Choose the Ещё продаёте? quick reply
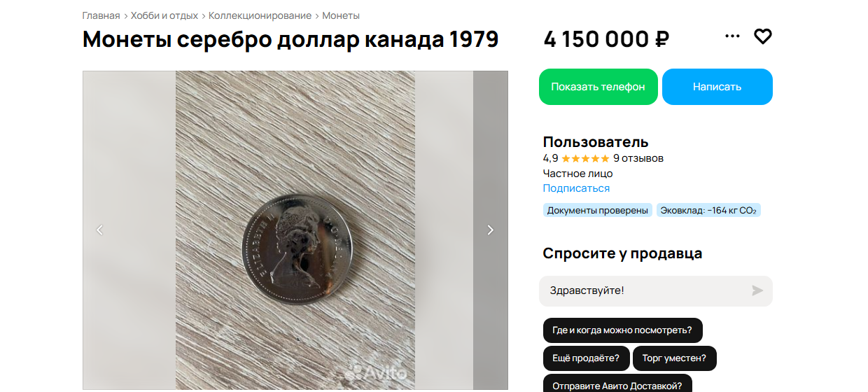Image resolution: width=868 pixels, height=392 pixels. (x=585, y=358)
